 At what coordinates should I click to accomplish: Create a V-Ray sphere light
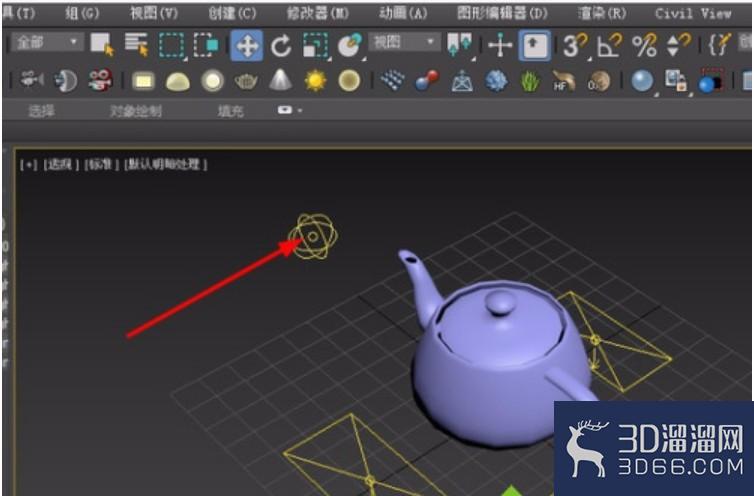pos(212,81)
